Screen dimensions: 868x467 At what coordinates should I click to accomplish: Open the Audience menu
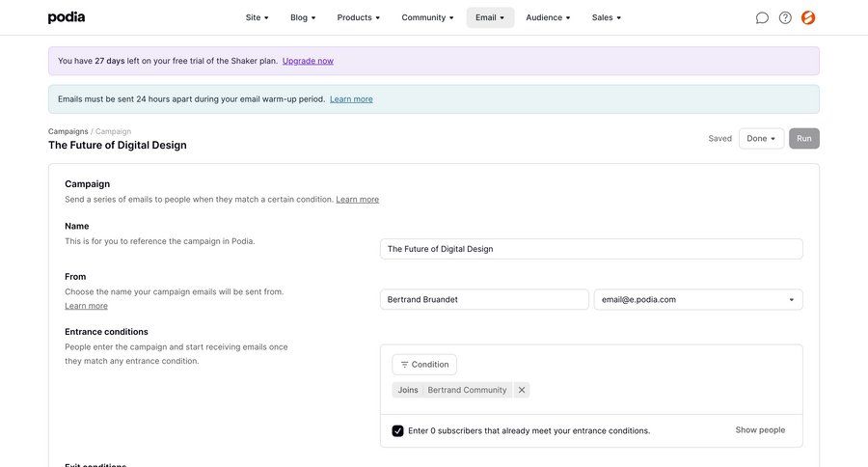coord(548,17)
